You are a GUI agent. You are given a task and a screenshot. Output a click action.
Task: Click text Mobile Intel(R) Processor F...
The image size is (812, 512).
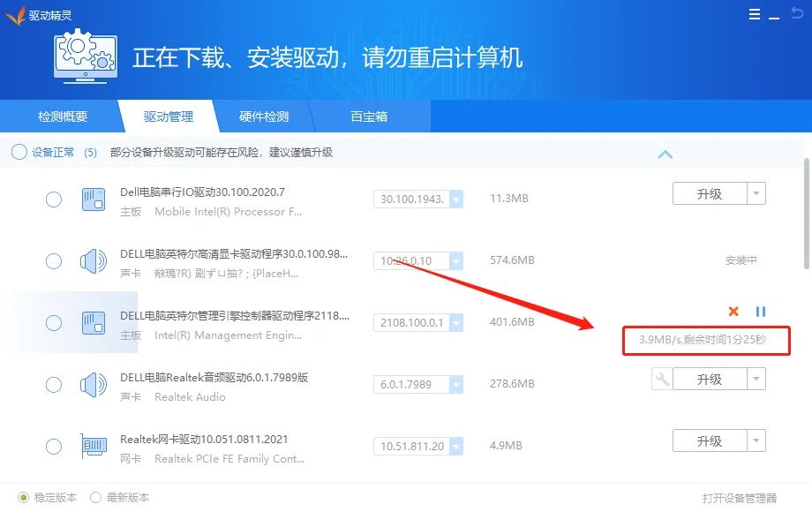228,212
